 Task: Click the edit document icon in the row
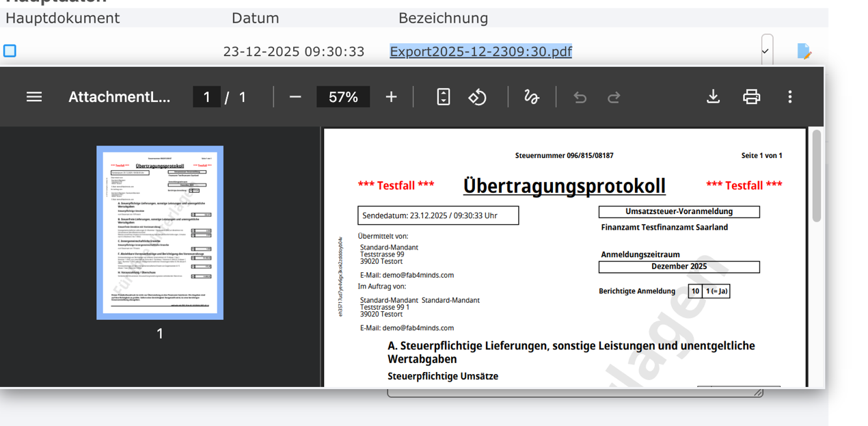pos(804,51)
